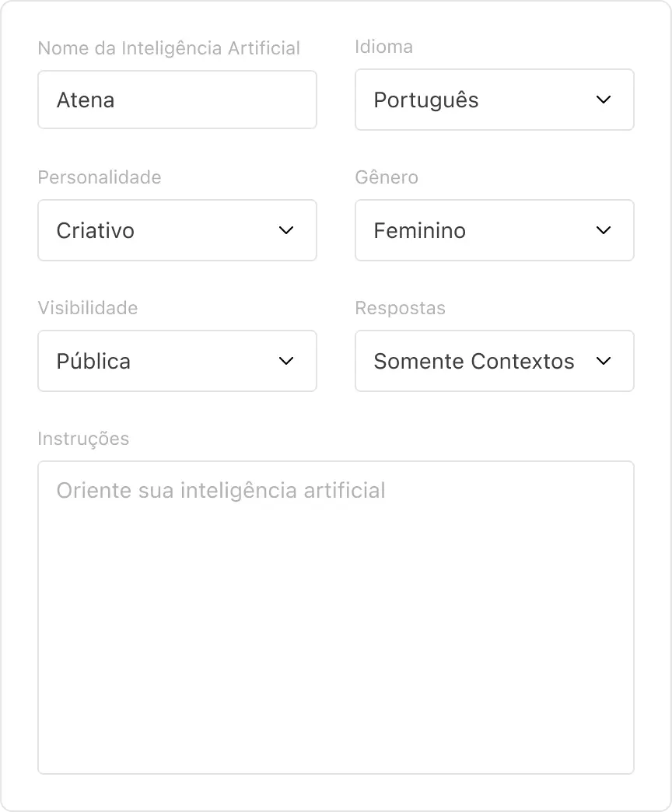Click the chevron arrow beside Feminino
This screenshot has height=812, width=672.
pyautogui.click(x=604, y=230)
